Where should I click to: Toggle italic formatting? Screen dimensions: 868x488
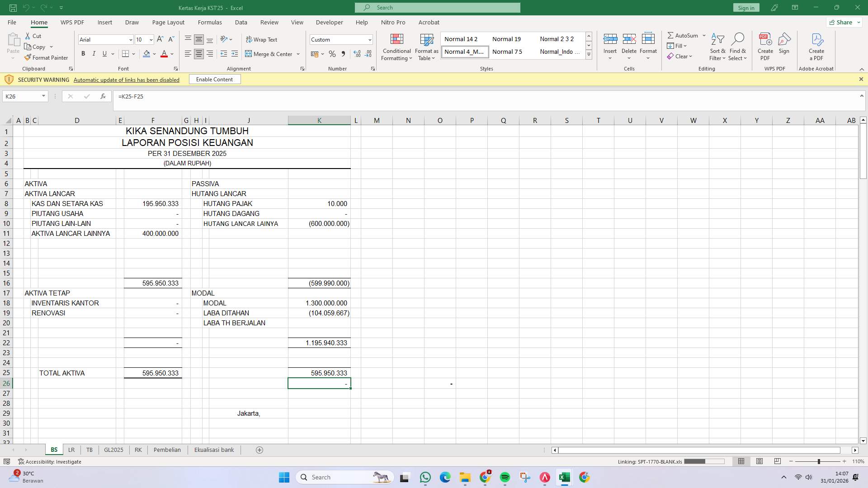click(94, 53)
